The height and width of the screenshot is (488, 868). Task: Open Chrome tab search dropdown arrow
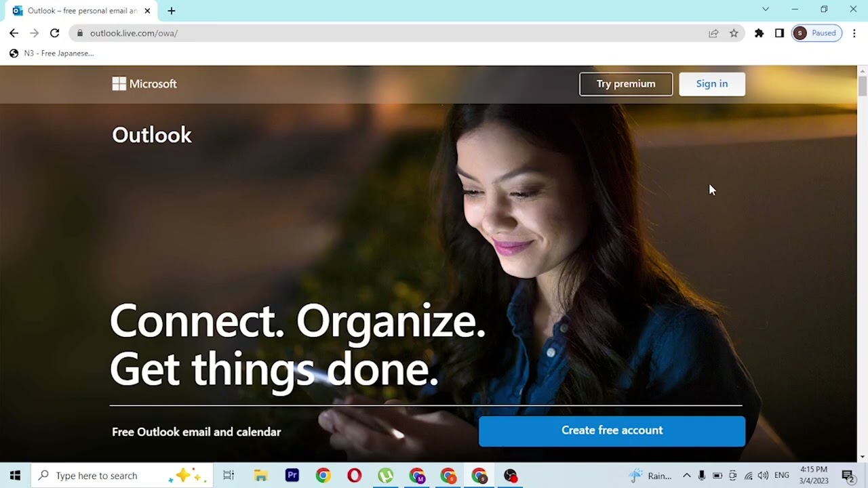[x=766, y=9]
